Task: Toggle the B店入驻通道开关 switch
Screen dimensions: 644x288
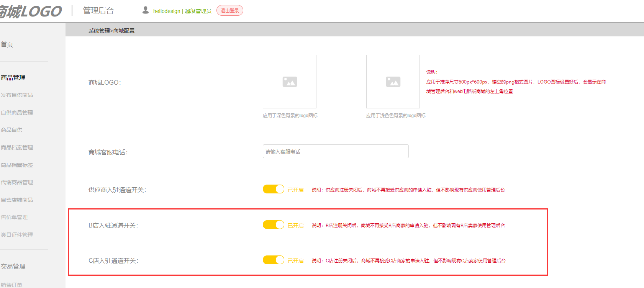Action: 274,225
